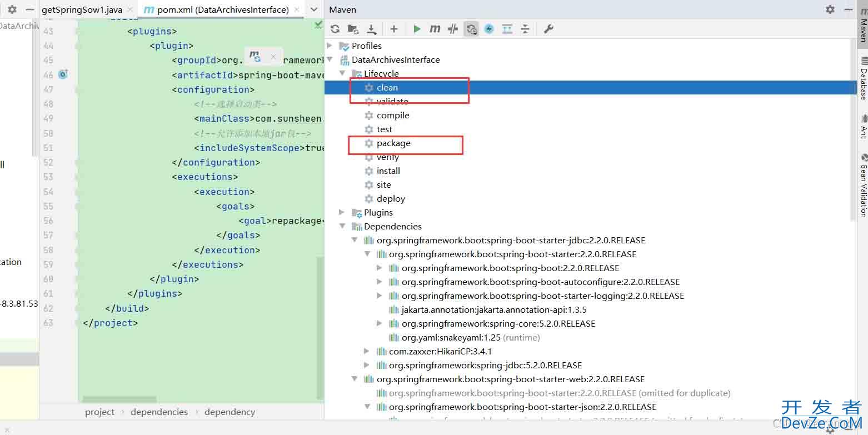Click the Dependencies folder icon
The image size is (868, 435).
[x=357, y=227]
